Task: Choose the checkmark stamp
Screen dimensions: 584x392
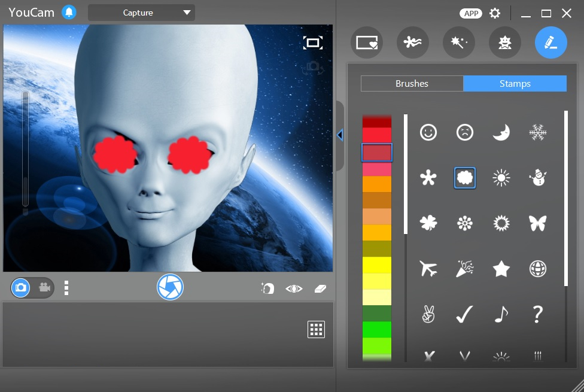Action: 464,314
